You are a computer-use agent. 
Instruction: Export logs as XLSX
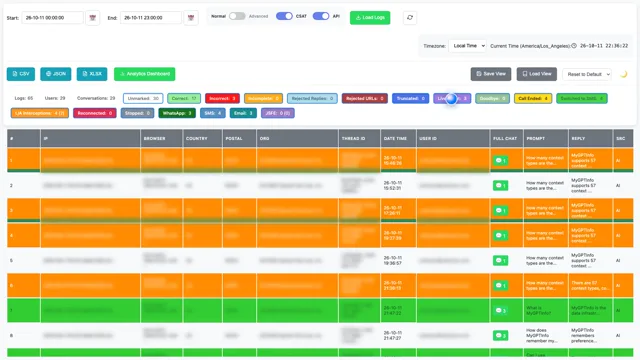pyautogui.click(x=92, y=74)
